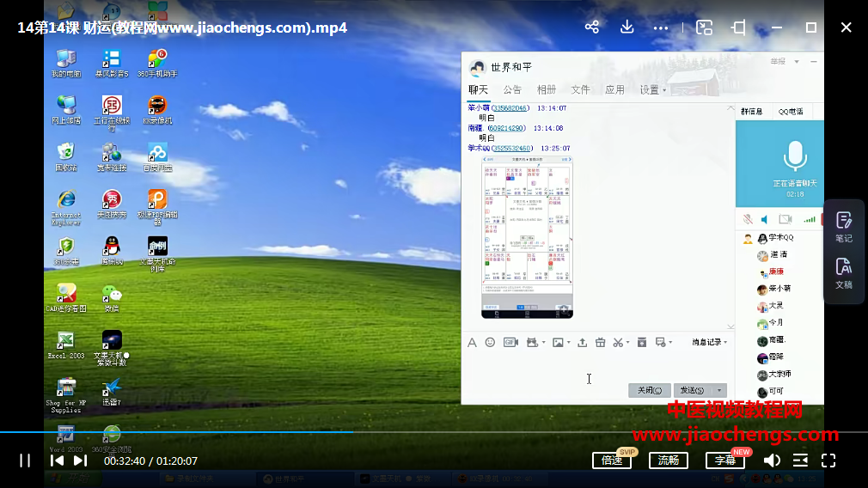The width and height of the screenshot is (868, 488).
Task: Click the 发送(S) button
Action: point(693,390)
